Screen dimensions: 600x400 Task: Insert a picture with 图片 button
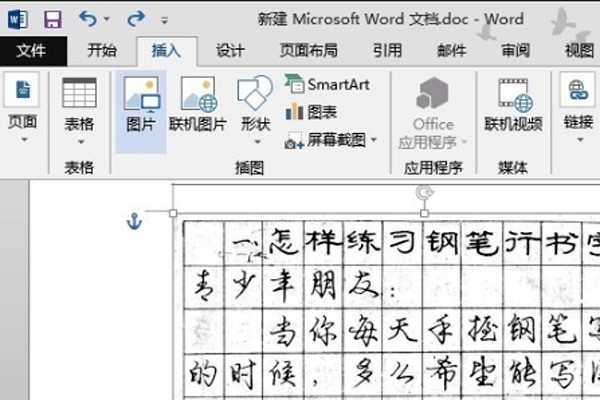141,105
